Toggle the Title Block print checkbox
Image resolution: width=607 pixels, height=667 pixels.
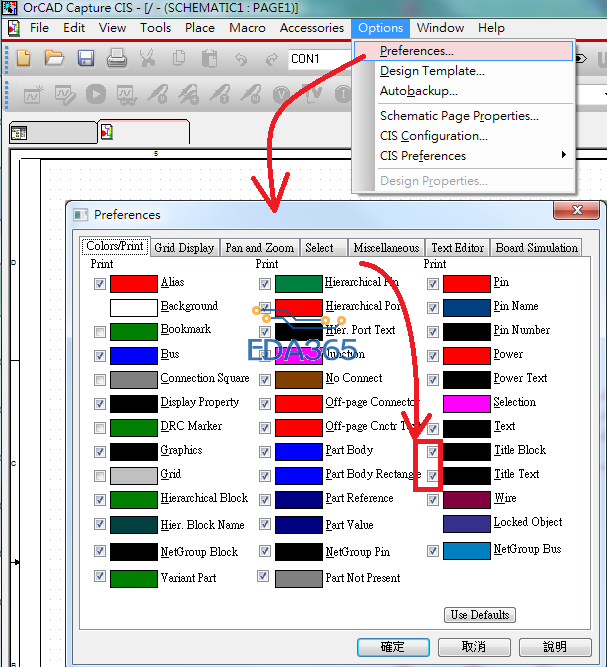[x=433, y=452]
